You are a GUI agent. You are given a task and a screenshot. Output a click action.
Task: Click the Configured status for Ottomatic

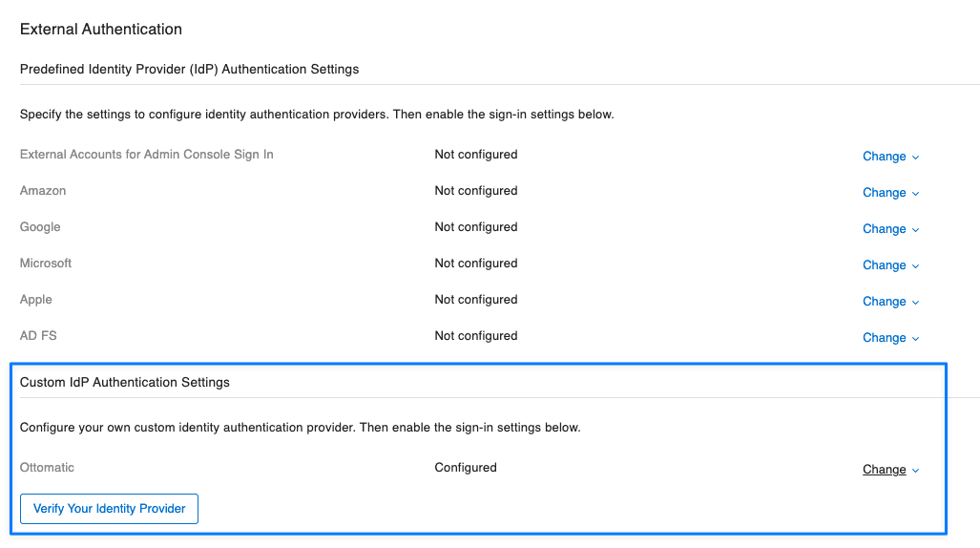pyautogui.click(x=466, y=468)
